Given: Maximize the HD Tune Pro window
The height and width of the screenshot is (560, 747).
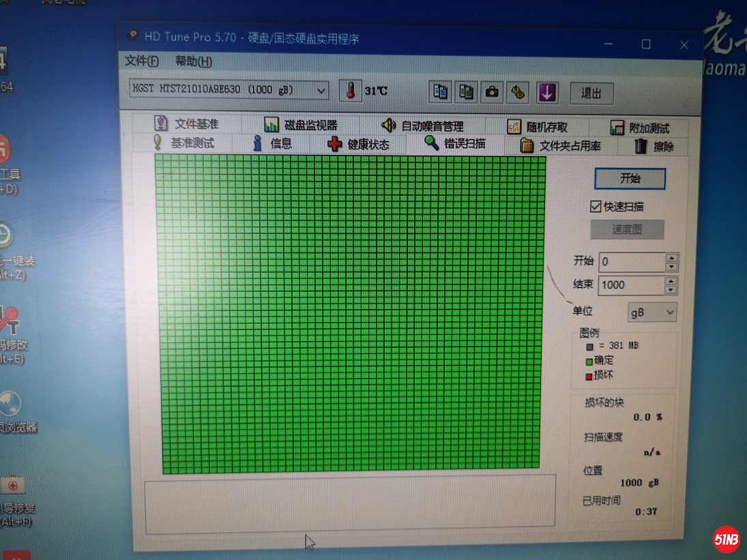Looking at the screenshot, I should pos(646,44).
